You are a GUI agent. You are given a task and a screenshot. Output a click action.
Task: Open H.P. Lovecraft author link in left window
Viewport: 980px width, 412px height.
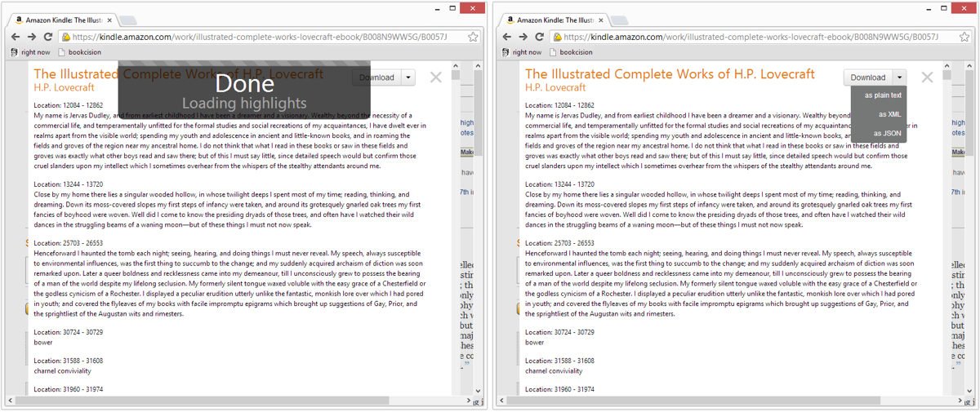[x=65, y=86]
